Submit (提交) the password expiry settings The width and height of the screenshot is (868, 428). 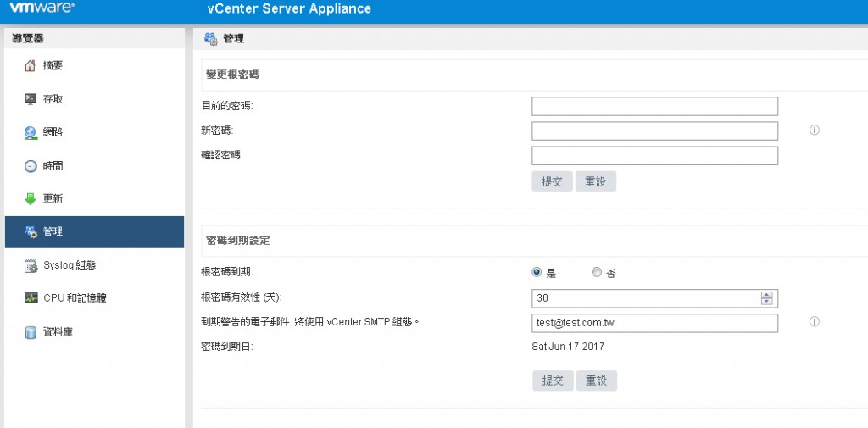(553, 381)
